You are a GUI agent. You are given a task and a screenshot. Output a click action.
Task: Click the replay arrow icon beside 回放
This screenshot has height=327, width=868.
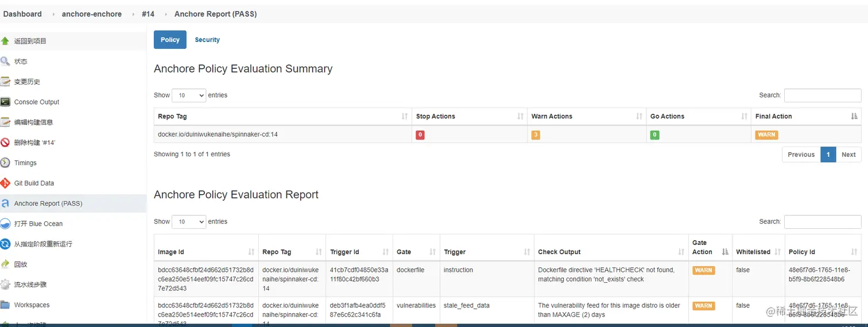(5, 264)
